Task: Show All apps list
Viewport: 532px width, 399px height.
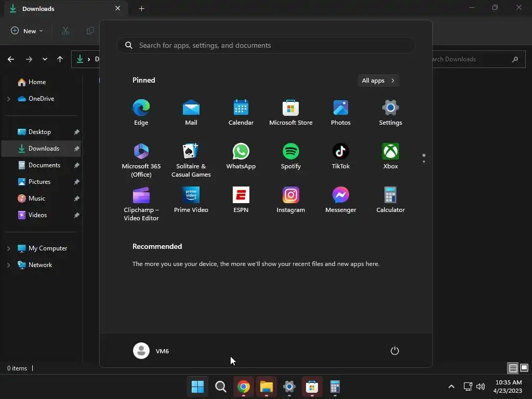Action: [x=378, y=81]
